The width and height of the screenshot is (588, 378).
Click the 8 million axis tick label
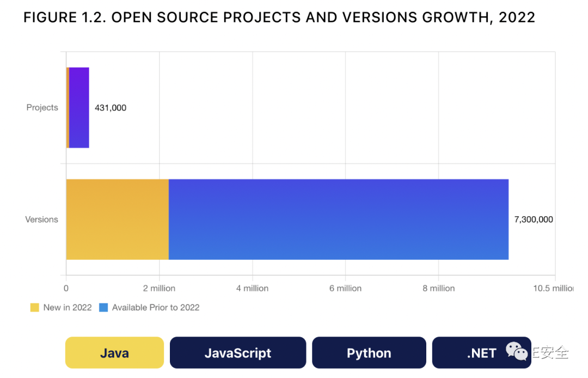point(438,288)
